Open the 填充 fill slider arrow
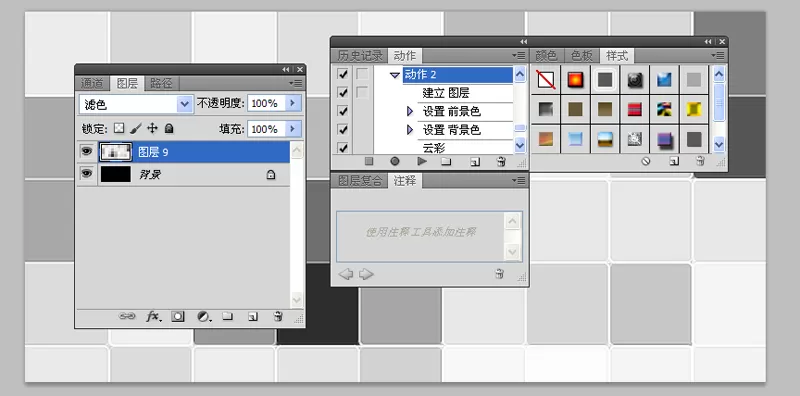 292,129
